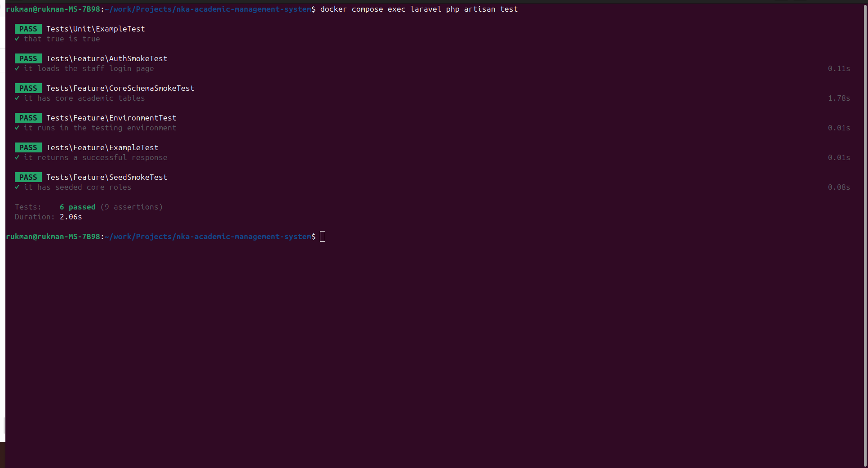Screen dimensions: 868x468
Task: Click the Duration value 2.06s
Action: (x=71, y=217)
